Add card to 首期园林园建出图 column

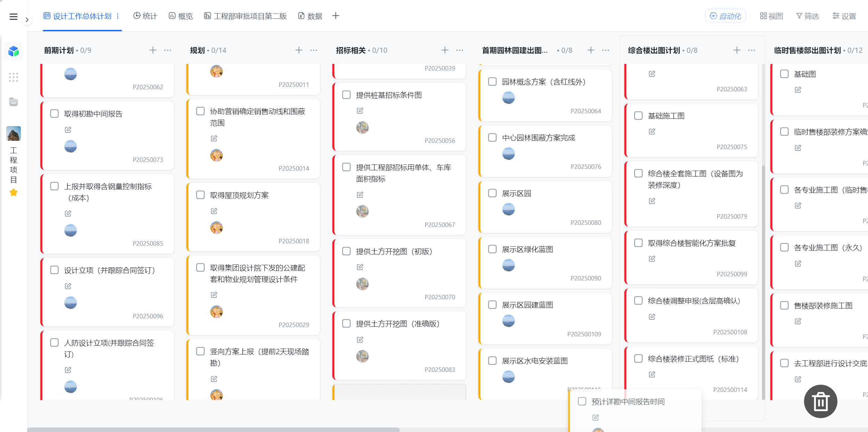point(591,50)
